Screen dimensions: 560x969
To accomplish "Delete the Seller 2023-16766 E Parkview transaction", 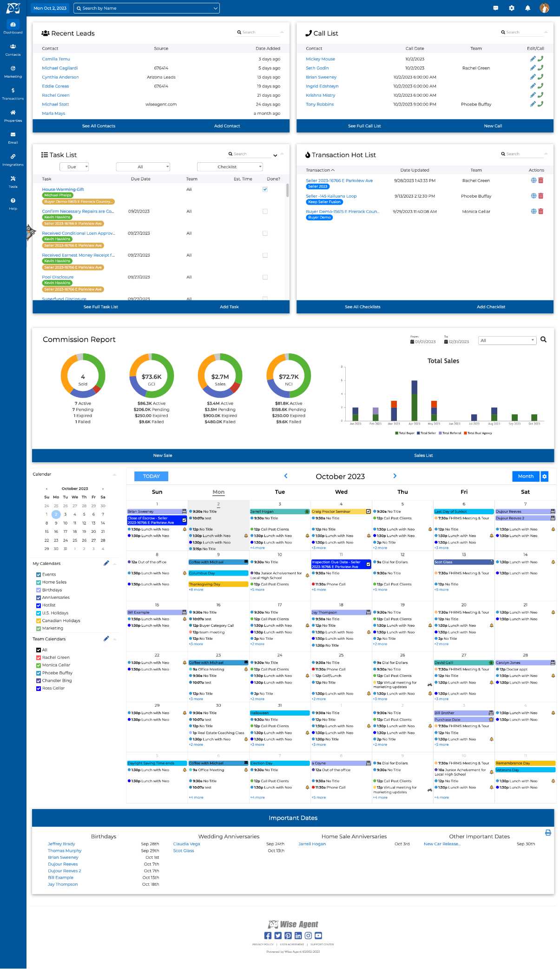I will point(541,180).
